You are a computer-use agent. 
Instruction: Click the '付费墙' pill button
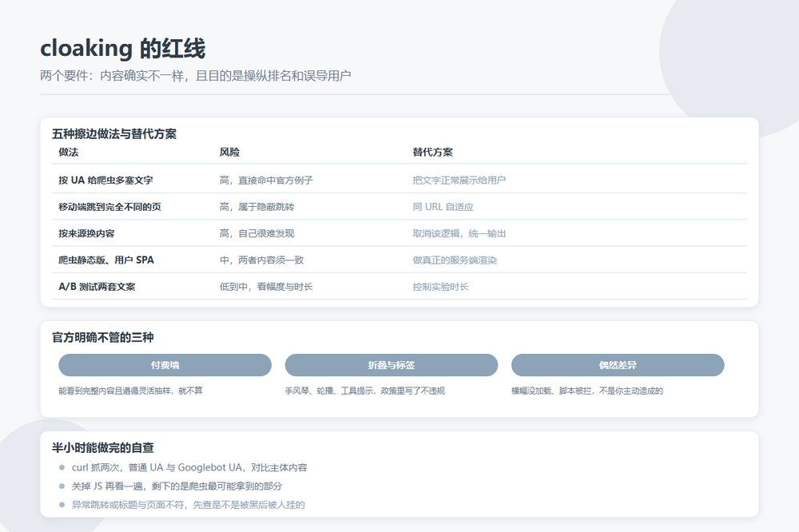click(x=165, y=365)
